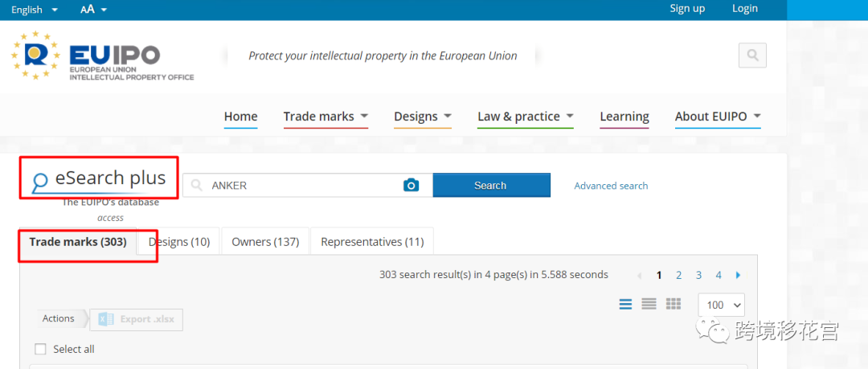Click the 303 search result(s) summary text

(493, 274)
